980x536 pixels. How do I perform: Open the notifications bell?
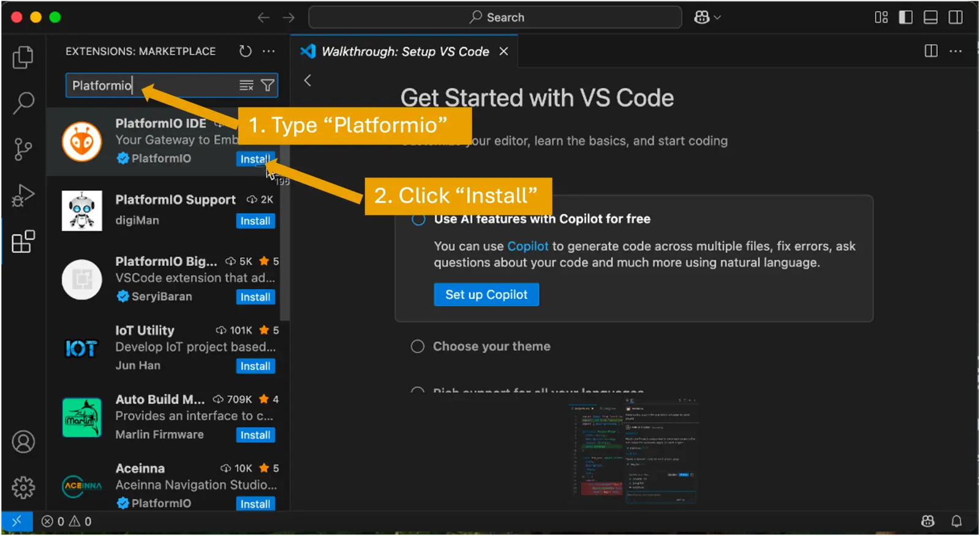956,521
